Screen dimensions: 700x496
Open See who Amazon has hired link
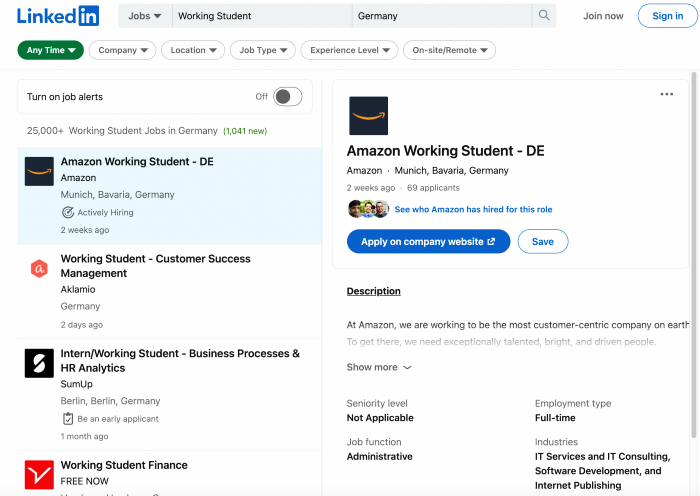click(473, 209)
